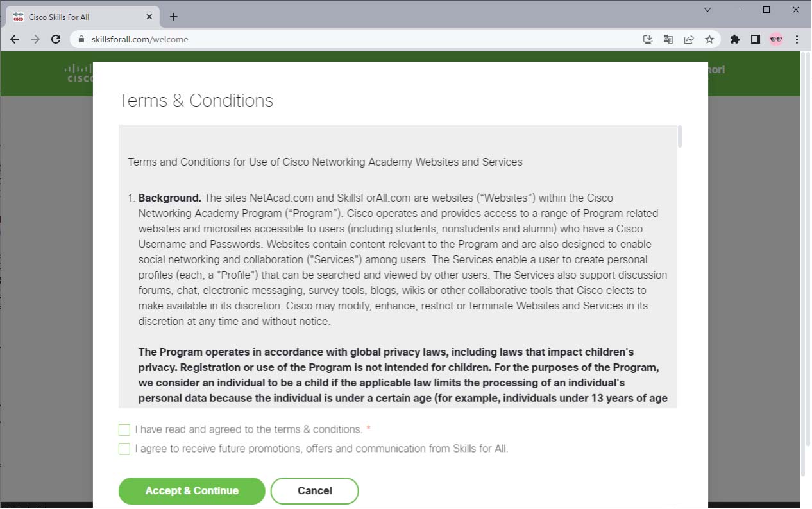Tick the future promotions agreement checkbox

tap(124, 449)
